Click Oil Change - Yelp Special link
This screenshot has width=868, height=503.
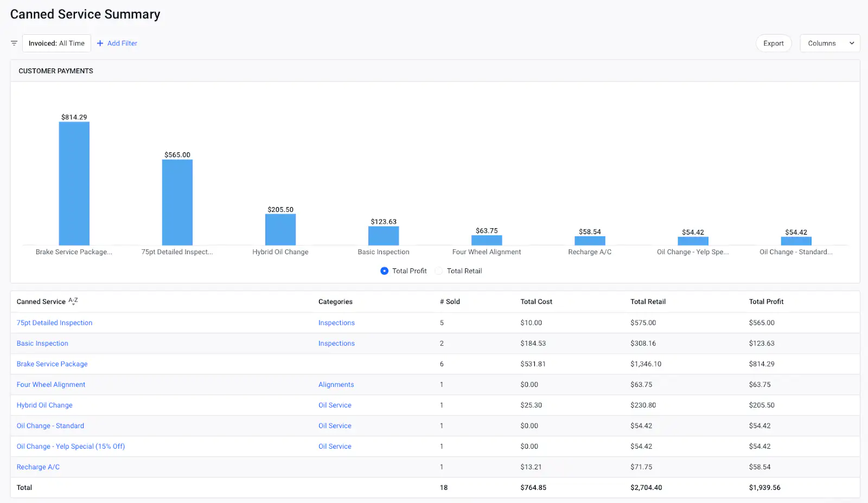pos(71,446)
